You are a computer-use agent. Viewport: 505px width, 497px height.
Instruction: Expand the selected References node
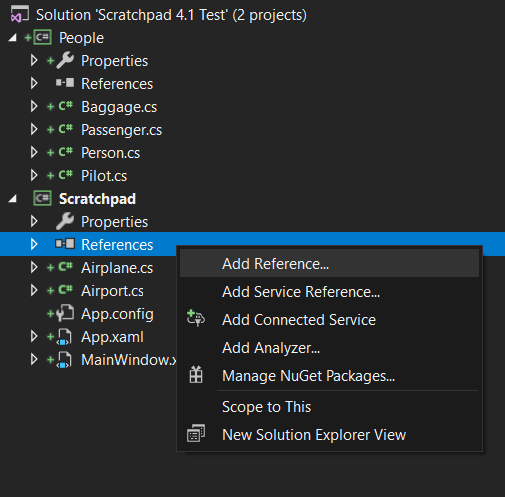click(34, 244)
